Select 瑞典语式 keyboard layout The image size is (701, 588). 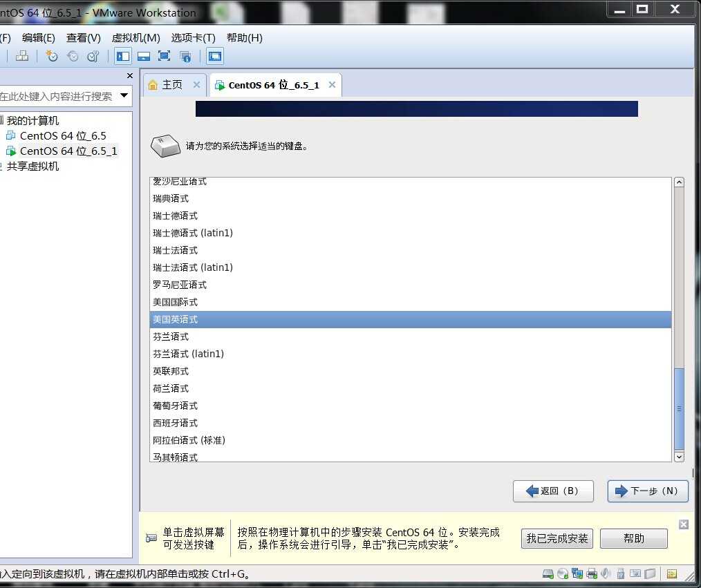[x=411, y=198]
